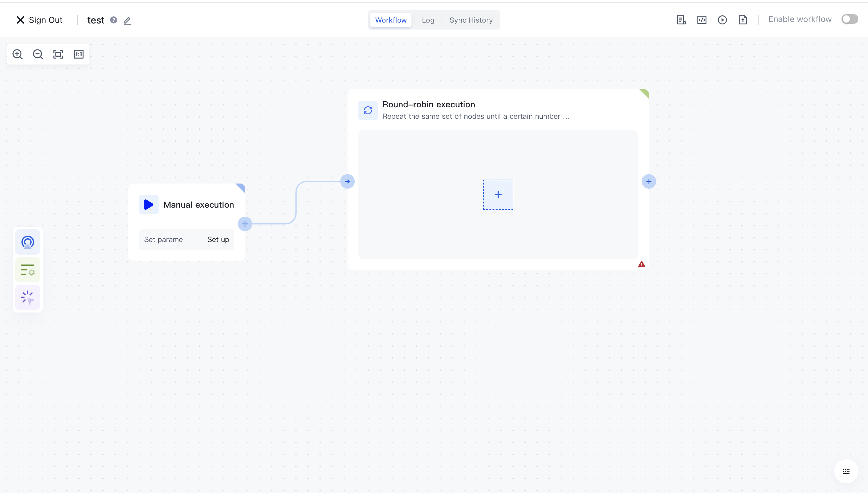
Task: Open the green data processing palette
Action: [28, 270]
